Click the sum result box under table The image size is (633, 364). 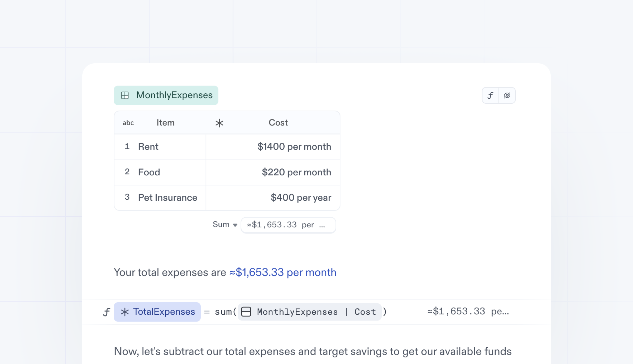pyautogui.click(x=288, y=225)
